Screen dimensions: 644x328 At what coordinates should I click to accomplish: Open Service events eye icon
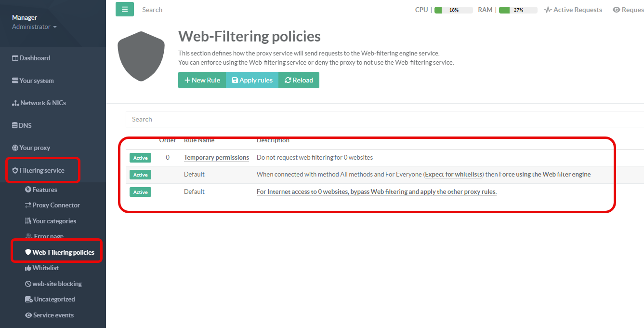tap(28, 315)
